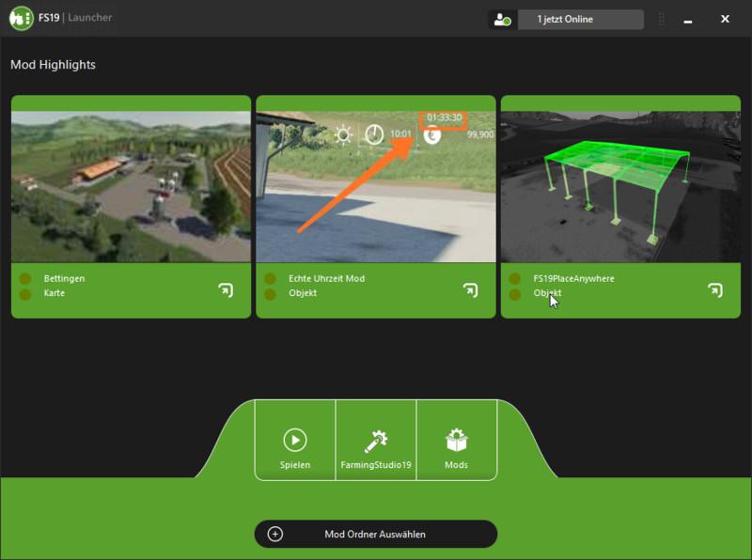Click the FS19 tractor logo icon
Image resolution: width=752 pixels, height=560 pixels.
(x=21, y=18)
